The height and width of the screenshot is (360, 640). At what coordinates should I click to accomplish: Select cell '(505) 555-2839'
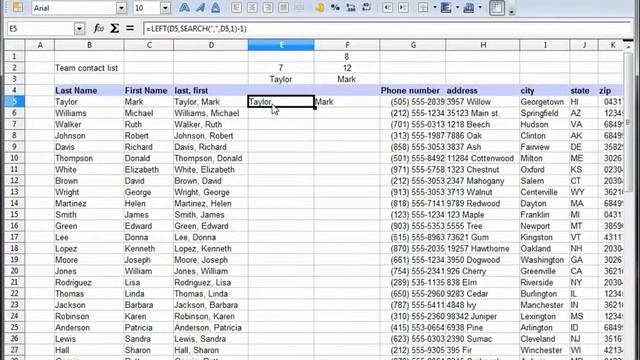tap(413, 102)
